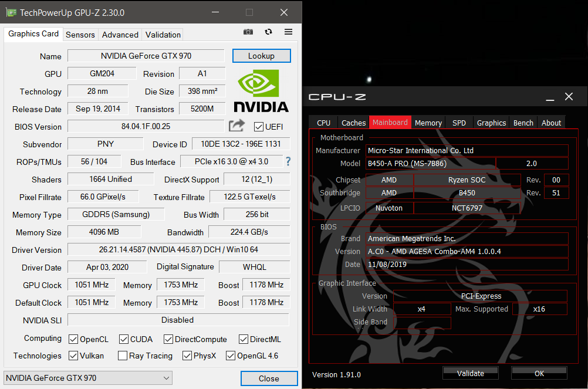
Task: Click the NVIDIA logo in GPU-Z
Action: (261, 91)
